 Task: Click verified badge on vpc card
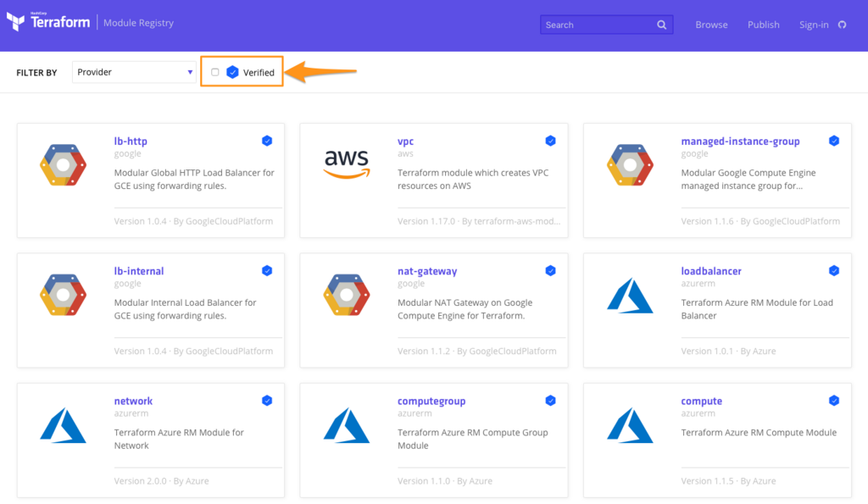(550, 141)
